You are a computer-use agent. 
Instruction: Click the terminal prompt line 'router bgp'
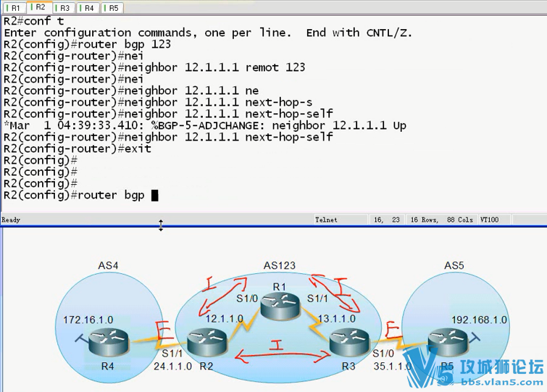[81, 195]
